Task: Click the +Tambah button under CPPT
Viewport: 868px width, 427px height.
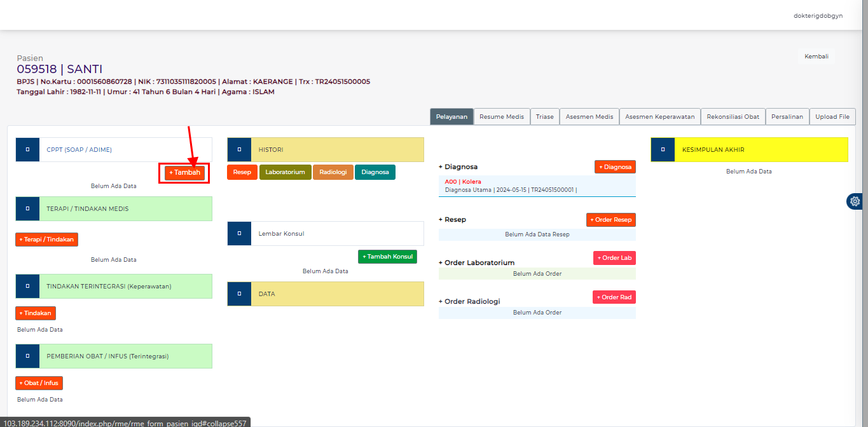Action: [184, 172]
